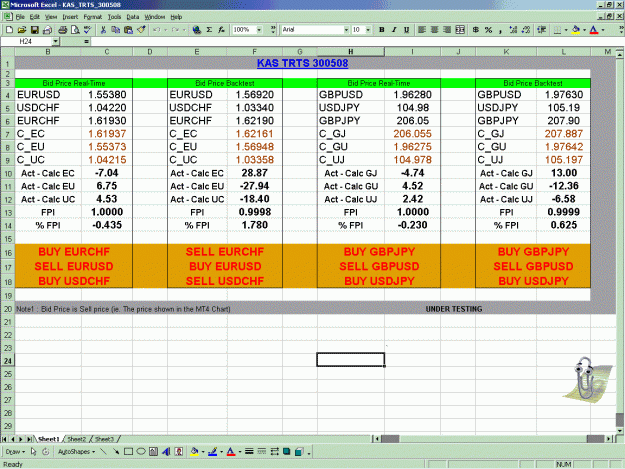Apply red Font Color on Formatting toolbar
The height and width of the screenshot is (469, 625).
click(594, 30)
